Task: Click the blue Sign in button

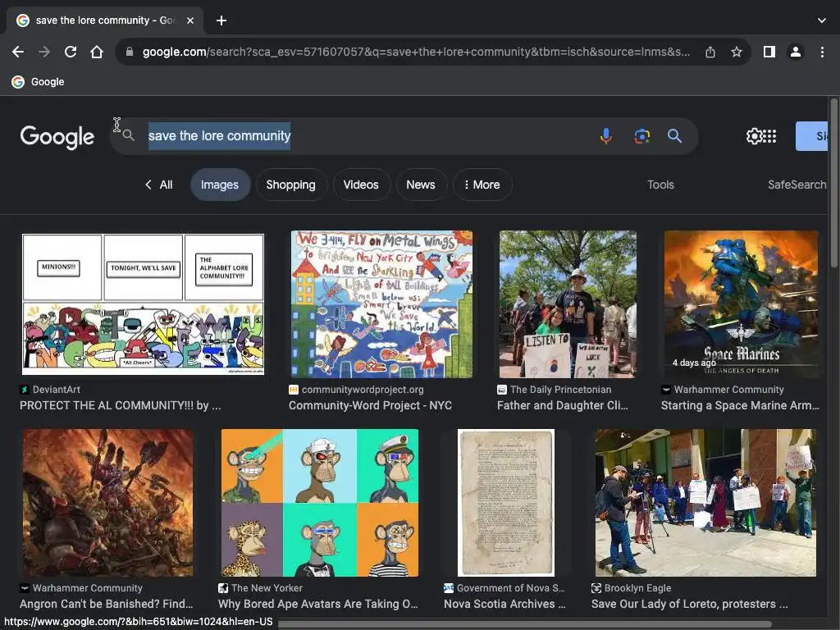Action: tap(811, 136)
